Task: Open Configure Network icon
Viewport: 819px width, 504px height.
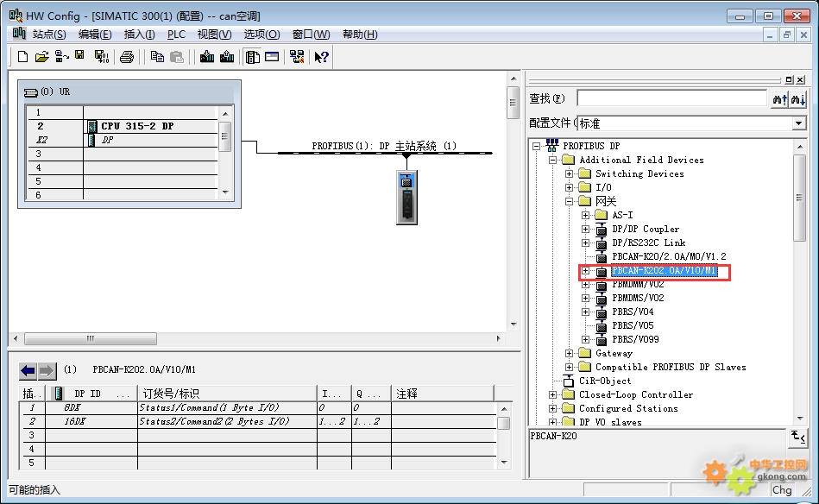Action: (297, 57)
